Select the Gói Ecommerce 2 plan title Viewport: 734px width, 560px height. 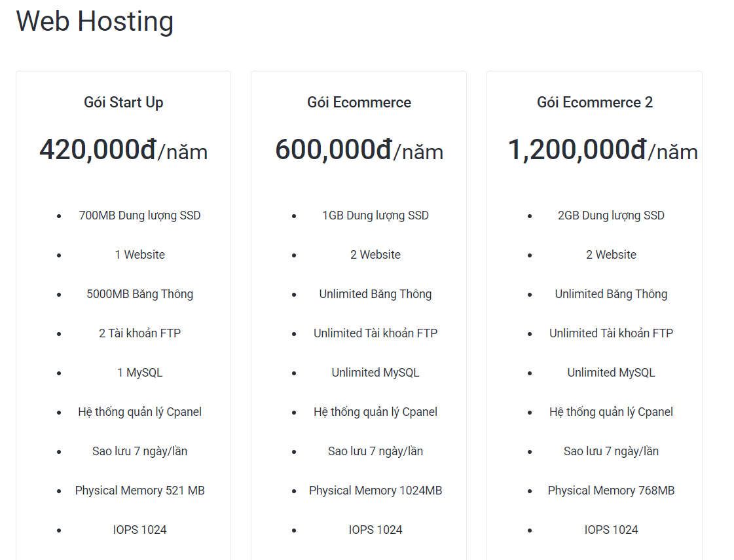(594, 102)
